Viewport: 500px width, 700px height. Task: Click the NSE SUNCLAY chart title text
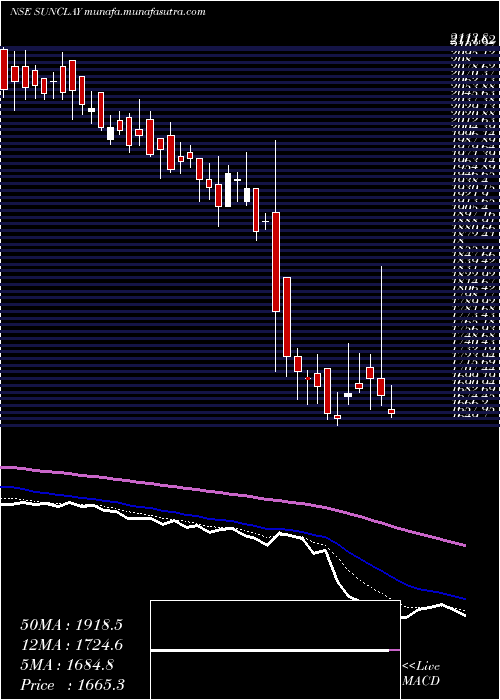point(107,12)
